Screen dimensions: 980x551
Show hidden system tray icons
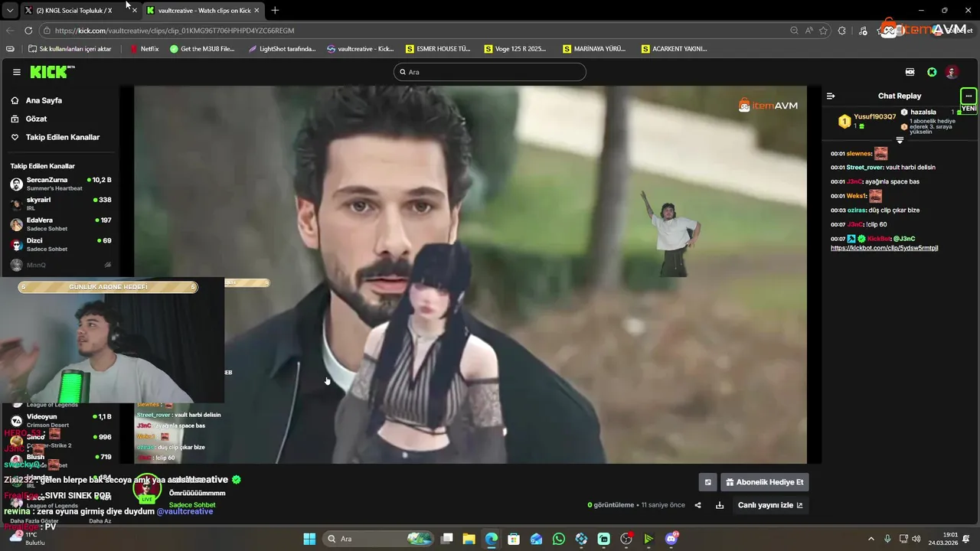[871, 539]
